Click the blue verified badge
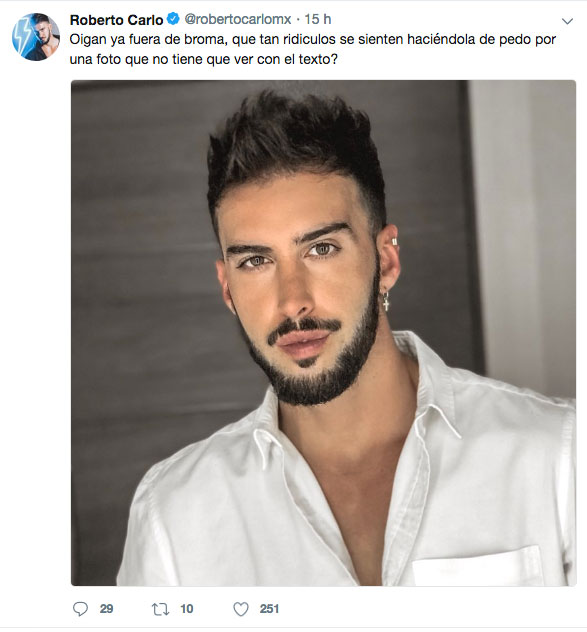The image size is (587, 632). pos(173,19)
